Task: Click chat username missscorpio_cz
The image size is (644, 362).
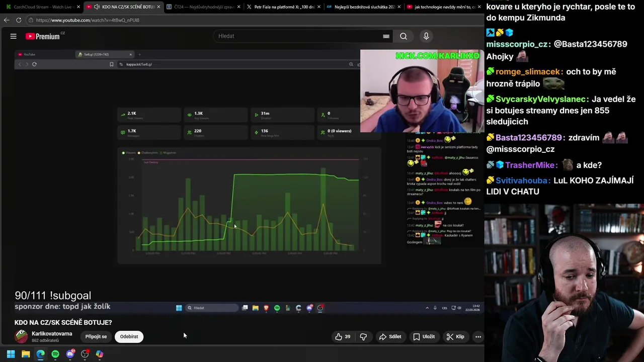Action: 518,44
